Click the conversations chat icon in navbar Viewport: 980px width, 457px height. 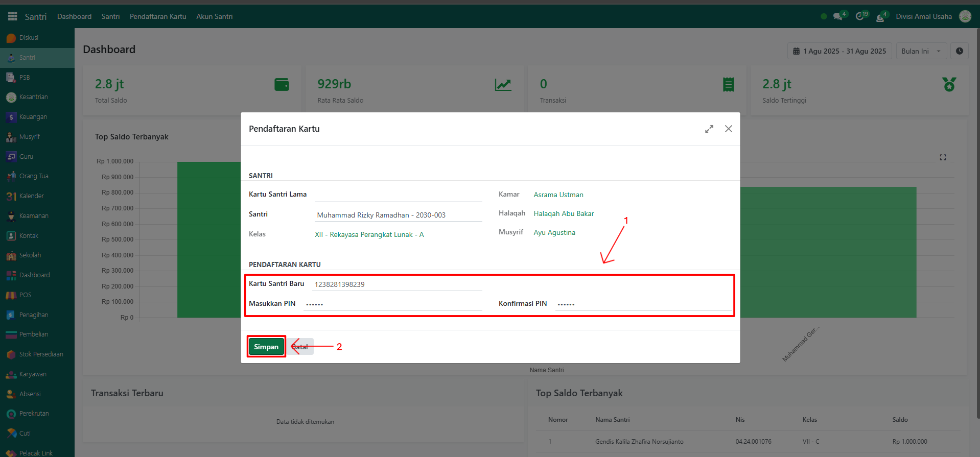(x=837, y=16)
